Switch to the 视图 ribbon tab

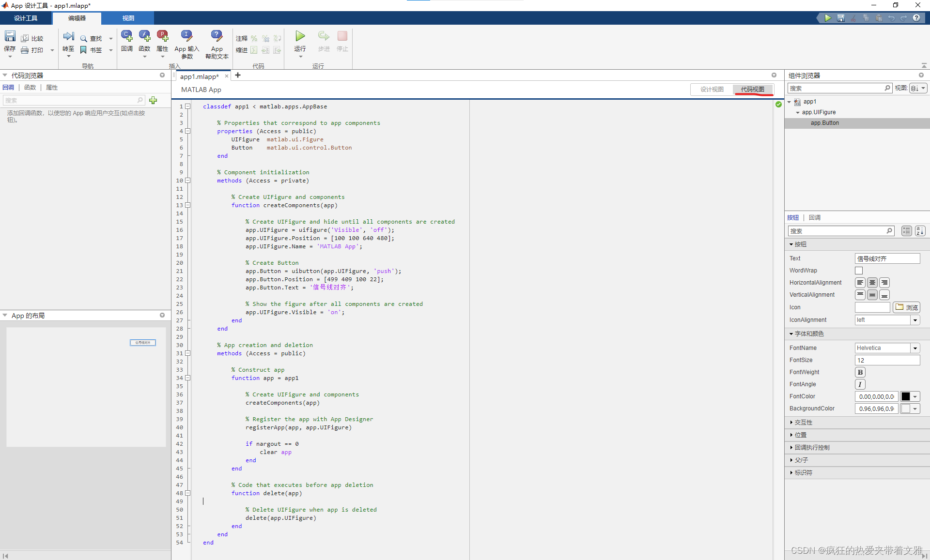(x=128, y=18)
